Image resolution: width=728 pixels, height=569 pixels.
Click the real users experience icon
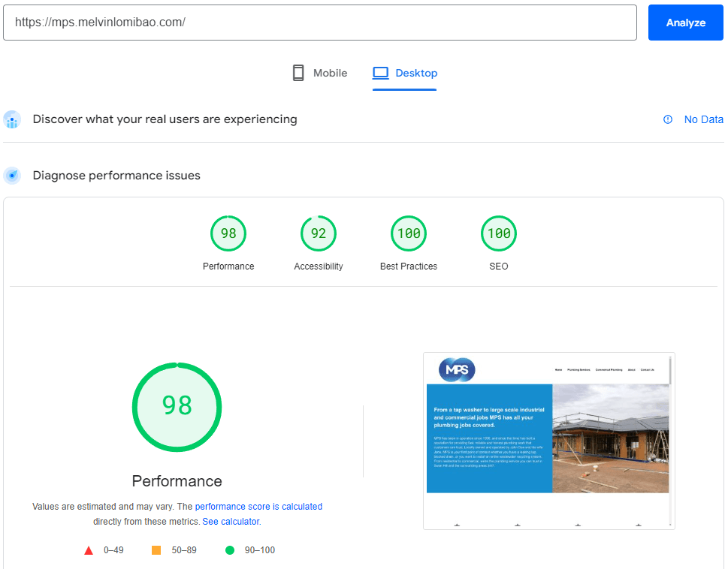[x=12, y=119]
